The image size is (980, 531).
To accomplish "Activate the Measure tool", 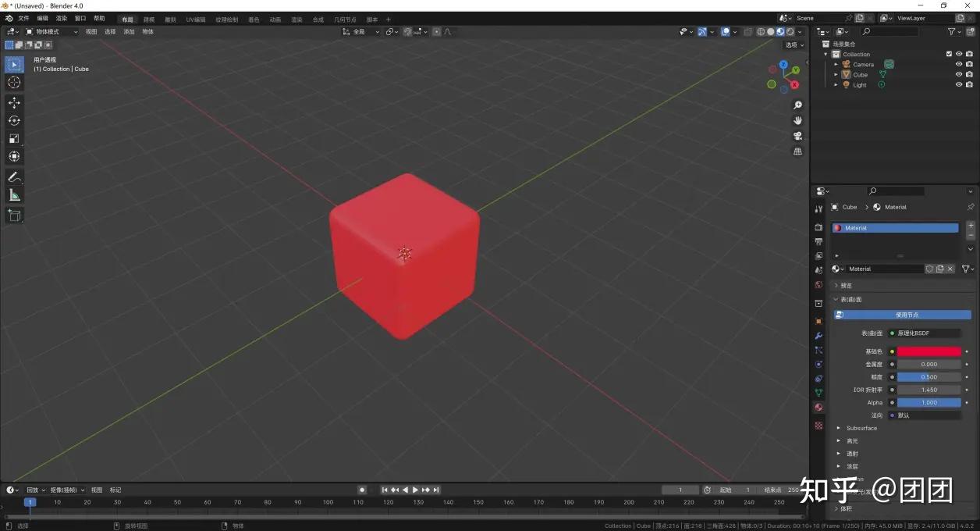I will pyautogui.click(x=14, y=194).
